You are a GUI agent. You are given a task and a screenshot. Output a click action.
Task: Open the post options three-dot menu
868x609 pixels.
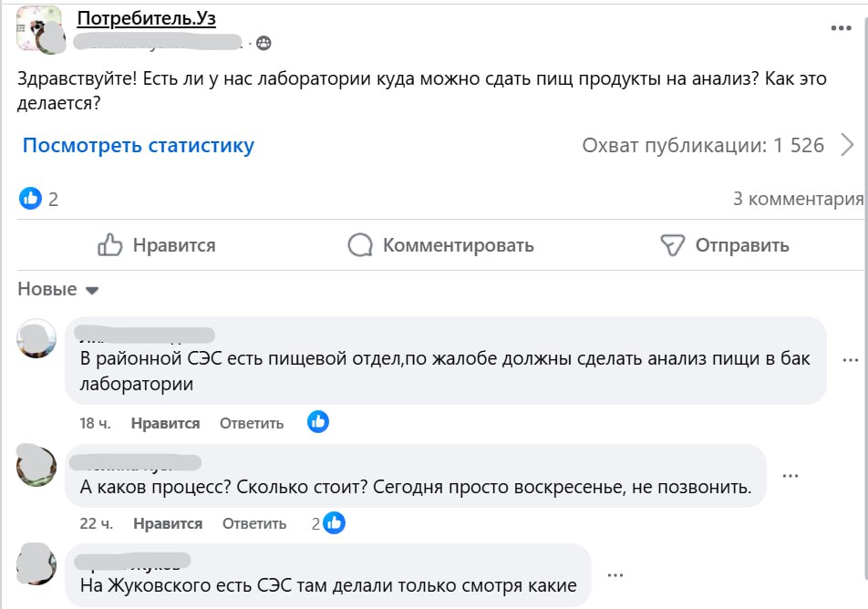840,28
